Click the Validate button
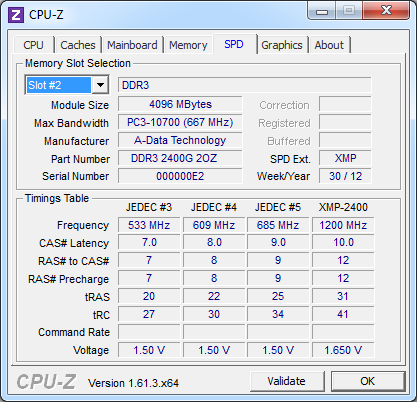This screenshot has height=402, width=417. coord(287,381)
